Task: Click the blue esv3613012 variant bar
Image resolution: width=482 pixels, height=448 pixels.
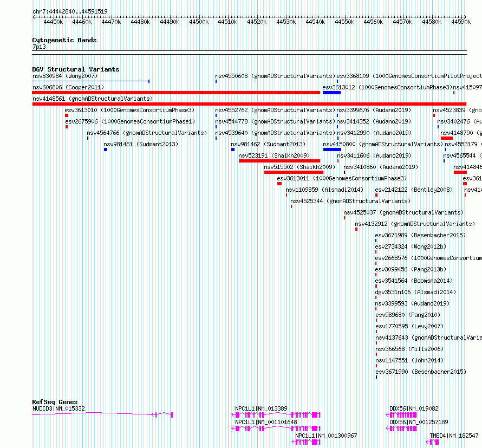Action: [x=331, y=93]
